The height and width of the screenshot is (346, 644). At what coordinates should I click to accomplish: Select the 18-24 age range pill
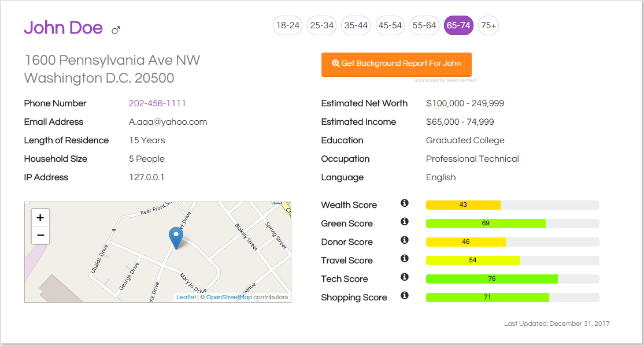pos(287,25)
